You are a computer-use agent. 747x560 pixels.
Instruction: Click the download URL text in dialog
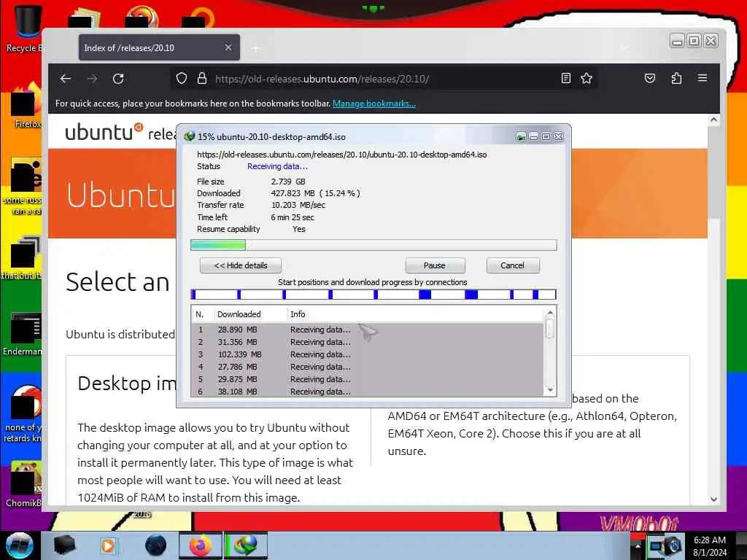pyautogui.click(x=341, y=155)
